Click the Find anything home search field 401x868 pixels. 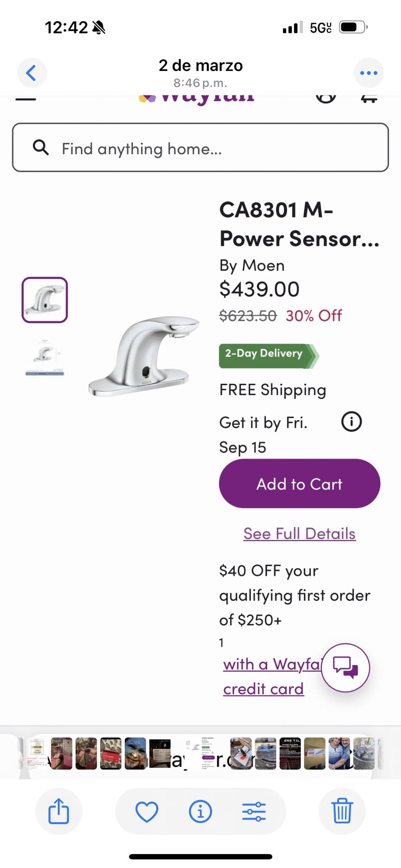[x=217, y=148]
